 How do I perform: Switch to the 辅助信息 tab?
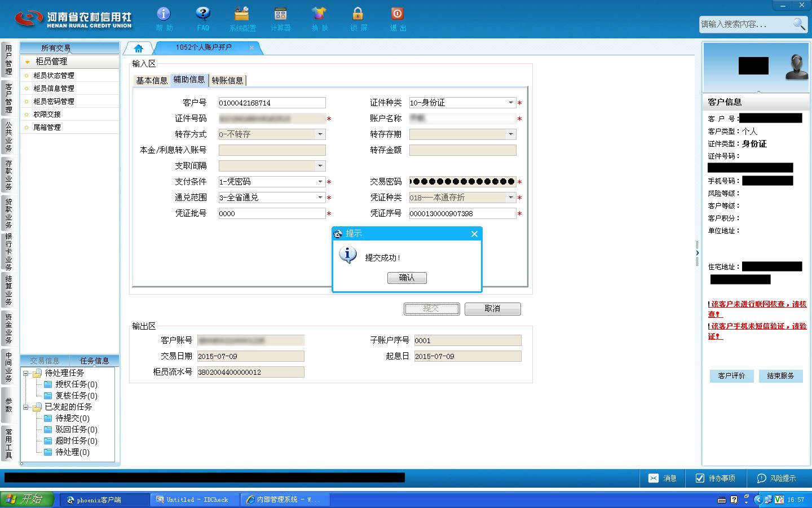click(189, 80)
